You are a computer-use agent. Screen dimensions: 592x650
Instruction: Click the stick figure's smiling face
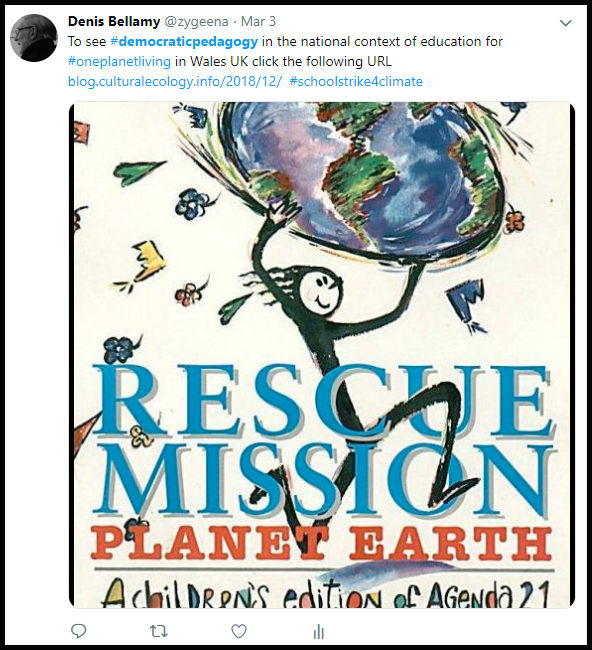click(x=320, y=290)
